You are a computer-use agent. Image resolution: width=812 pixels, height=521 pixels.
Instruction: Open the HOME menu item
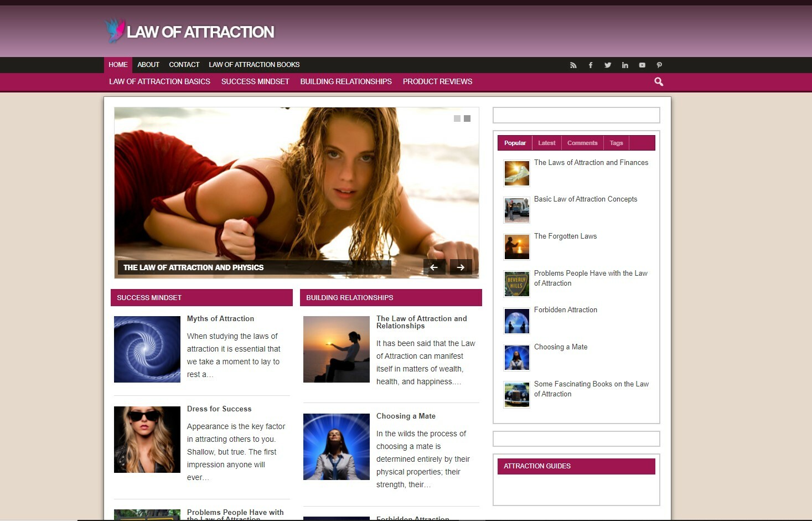[x=118, y=65]
